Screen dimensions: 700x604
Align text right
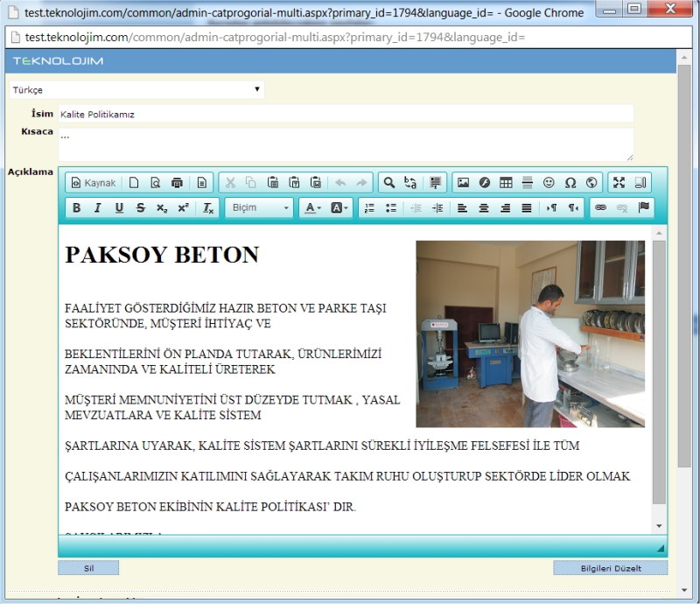pyautogui.click(x=506, y=207)
